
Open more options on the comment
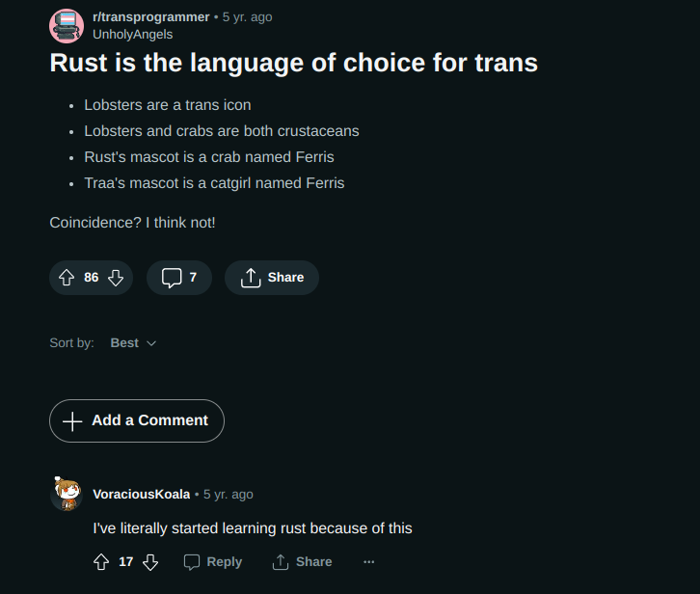(368, 562)
